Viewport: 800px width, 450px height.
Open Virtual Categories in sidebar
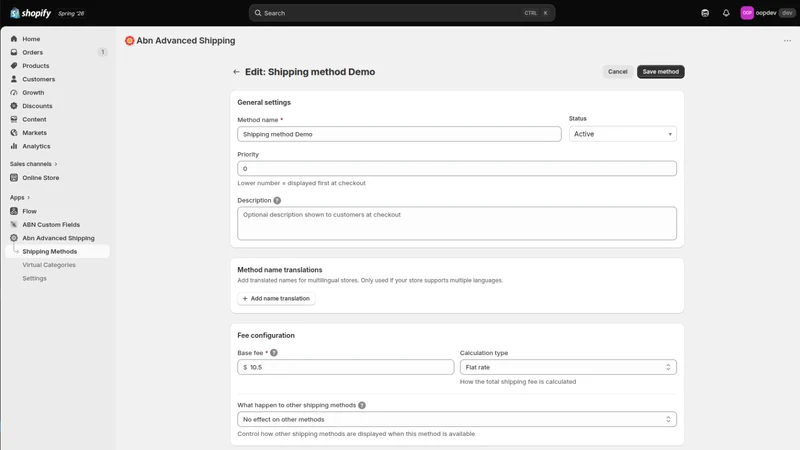[x=49, y=265]
